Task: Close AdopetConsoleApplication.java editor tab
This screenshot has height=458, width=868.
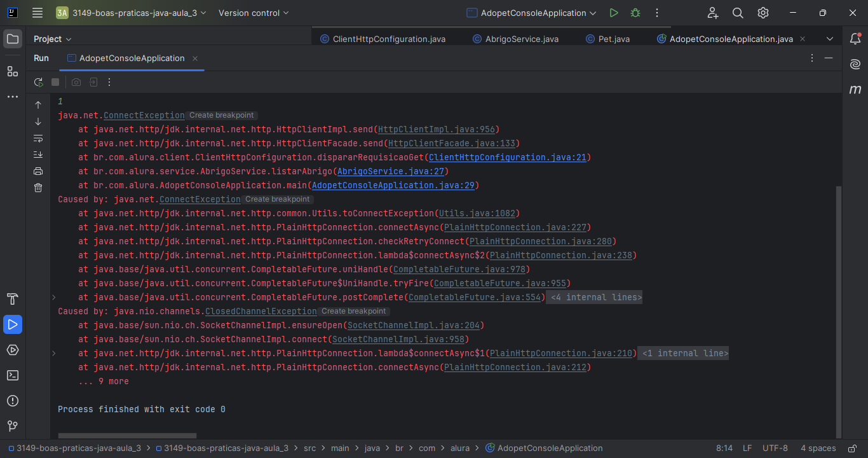Action: click(803, 39)
